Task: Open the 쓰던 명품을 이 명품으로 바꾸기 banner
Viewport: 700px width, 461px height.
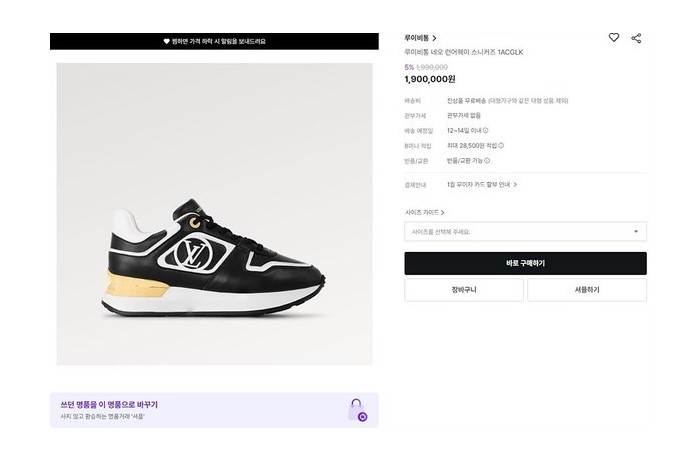Action: point(200,409)
